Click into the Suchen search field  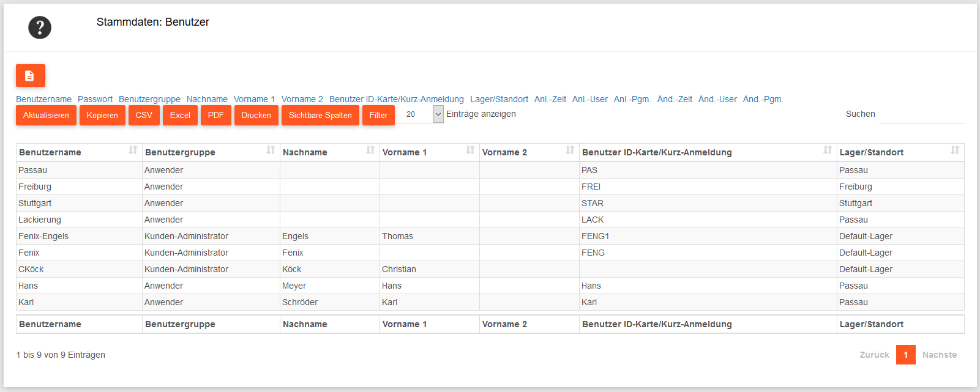[x=921, y=114]
